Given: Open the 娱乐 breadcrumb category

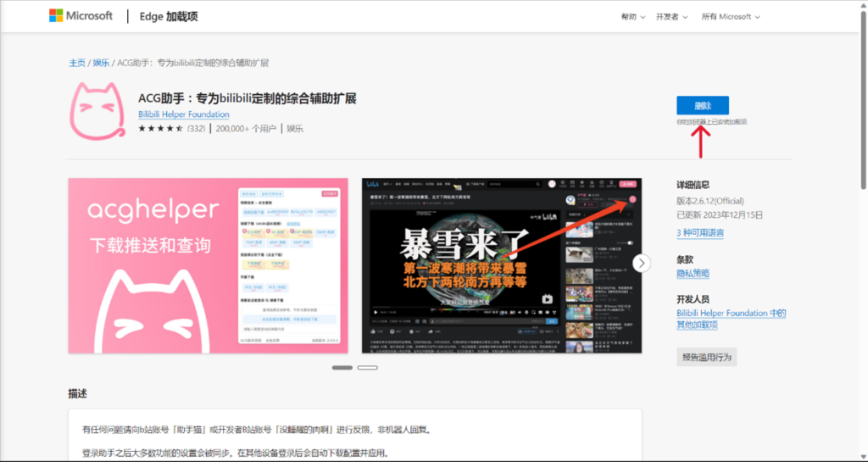Looking at the screenshot, I should click(101, 63).
